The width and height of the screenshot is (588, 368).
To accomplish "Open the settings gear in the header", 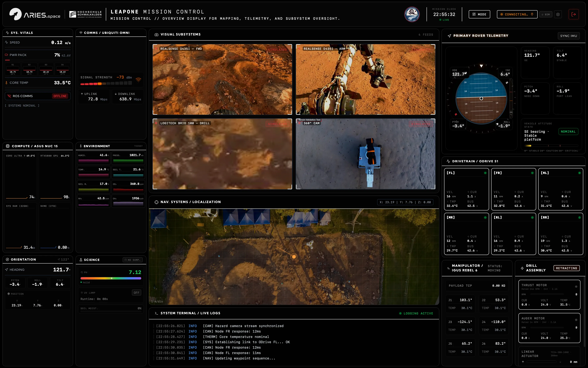I will coord(558,14).
